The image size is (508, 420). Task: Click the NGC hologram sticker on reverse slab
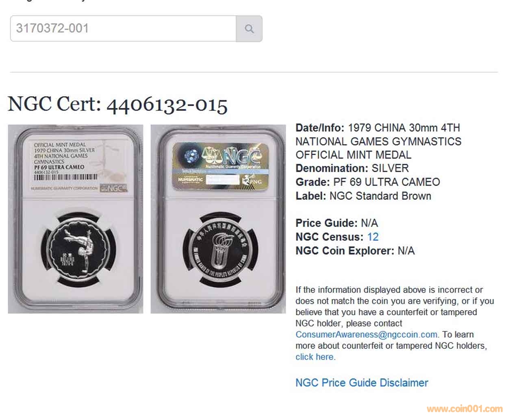[220, 167]
